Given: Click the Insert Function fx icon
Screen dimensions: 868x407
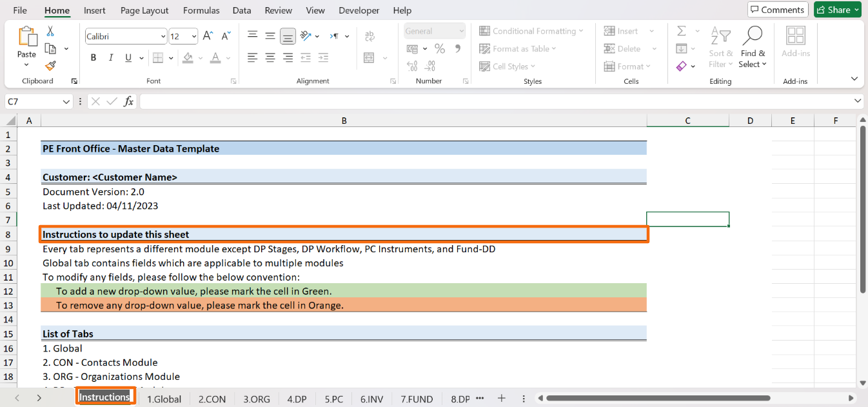Looking at the screenshot, I should pos(129,101).
